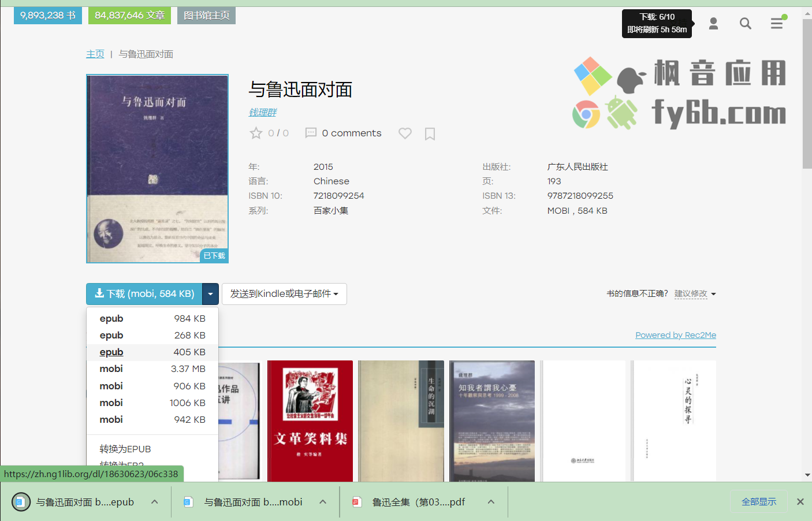Click the pdf file icon in downloads bar
Image resolution: width=812 pixels, height=521 pixels.
tap(357, 502)
